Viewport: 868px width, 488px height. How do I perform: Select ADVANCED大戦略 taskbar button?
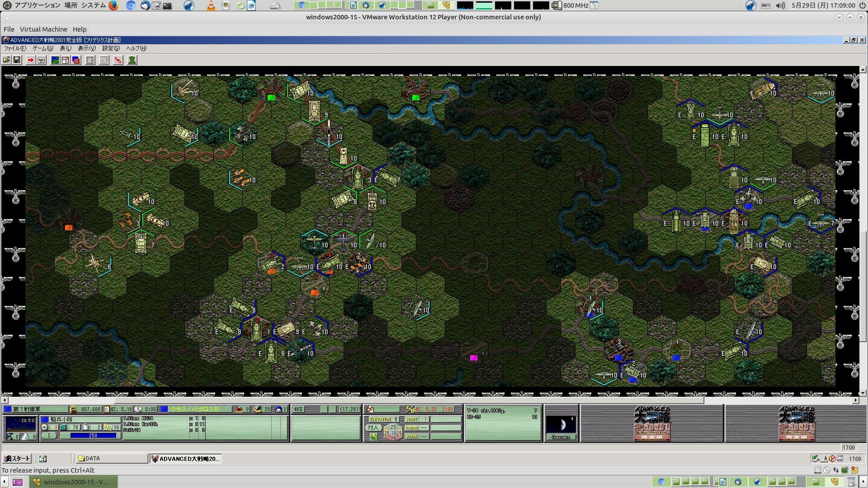pos(185,459)
